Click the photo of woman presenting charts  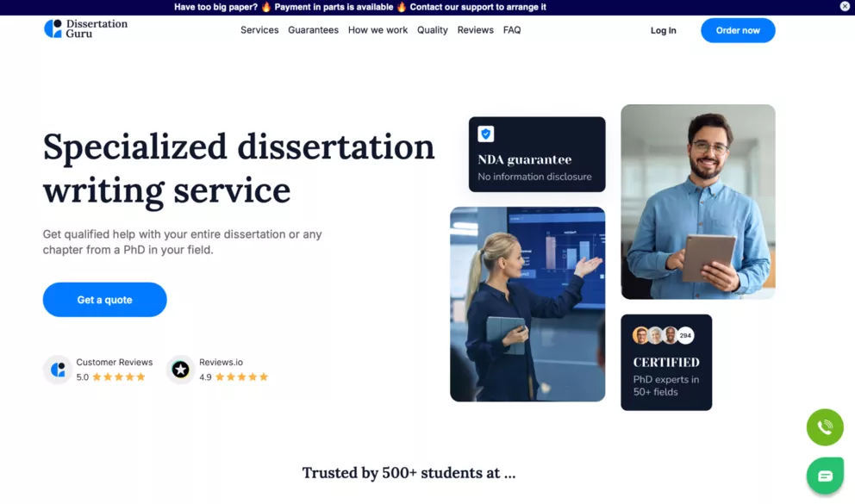tap(527, 304)
